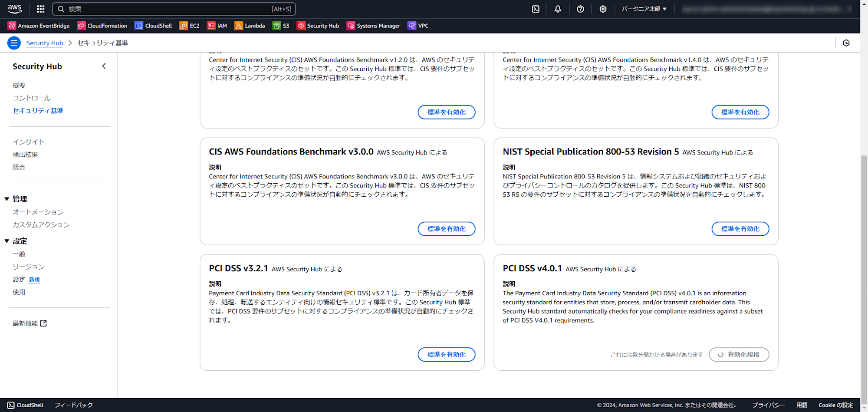
Task: Click the Security Hub breadcrumb link
Action: point(44,43)
